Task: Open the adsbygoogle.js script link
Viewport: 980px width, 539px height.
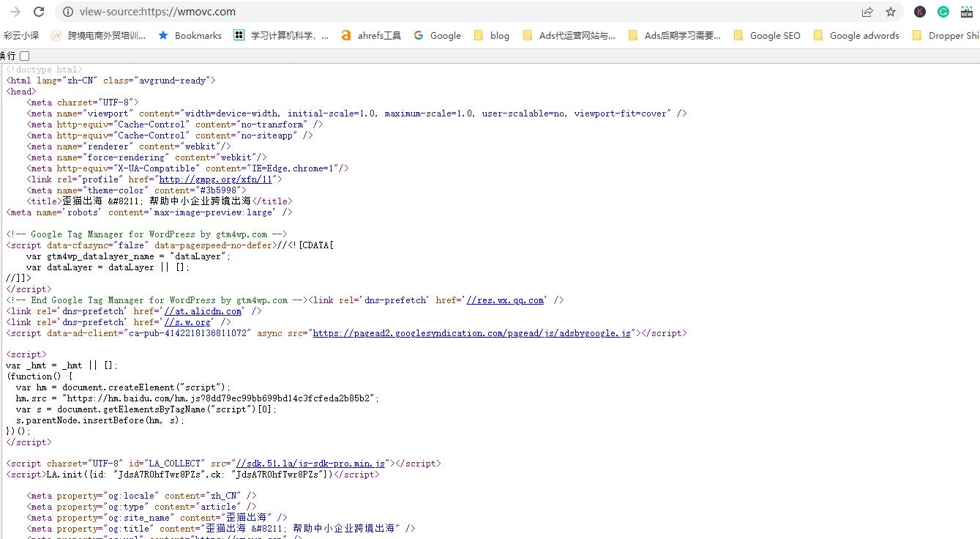Action: (471, 333)
